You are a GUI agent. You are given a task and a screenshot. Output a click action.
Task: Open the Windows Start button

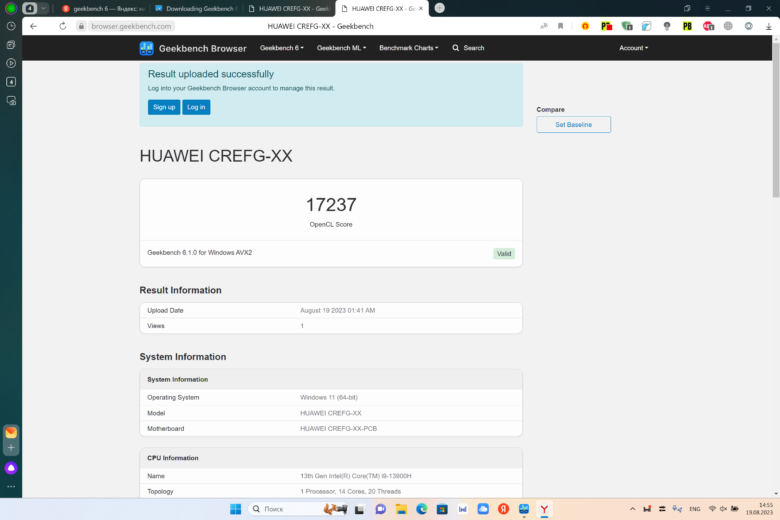tap(235, 509)
